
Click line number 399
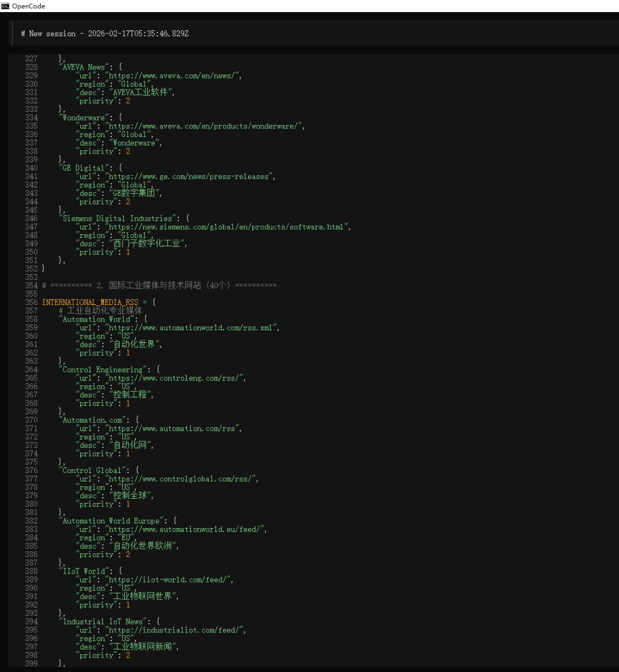(x=32, y=664)
